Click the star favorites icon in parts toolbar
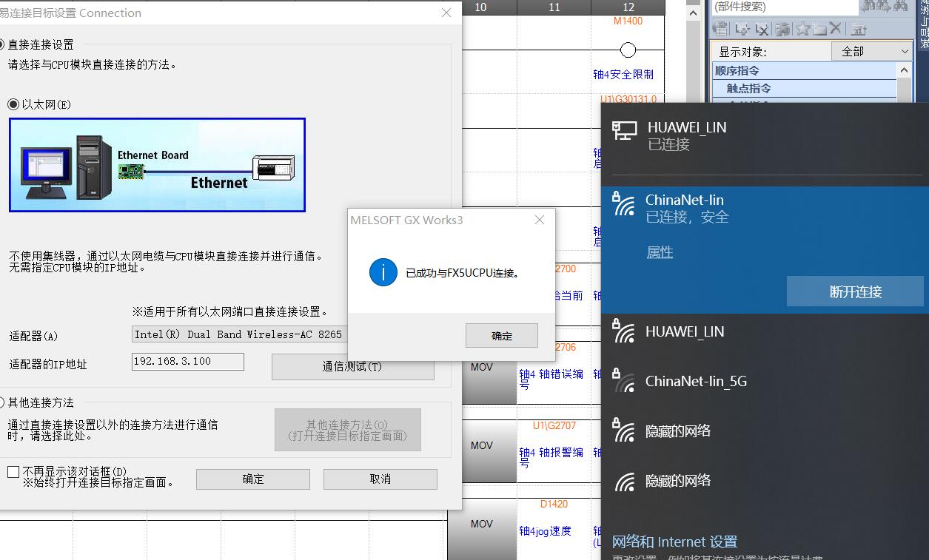This screenshot has height=560, width=929. pyautogui.click(x=802, y=29)
